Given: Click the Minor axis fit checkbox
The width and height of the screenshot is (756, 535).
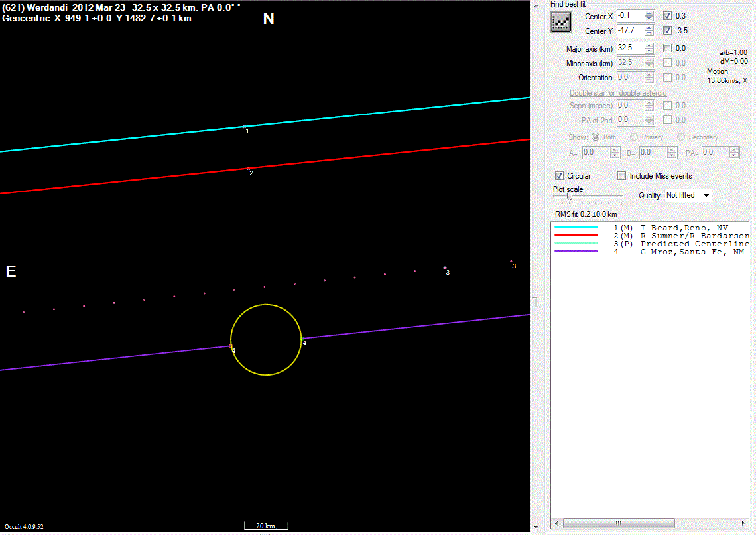Looking at the screenshot, I should pyautogui.click(x=667, y=62).
